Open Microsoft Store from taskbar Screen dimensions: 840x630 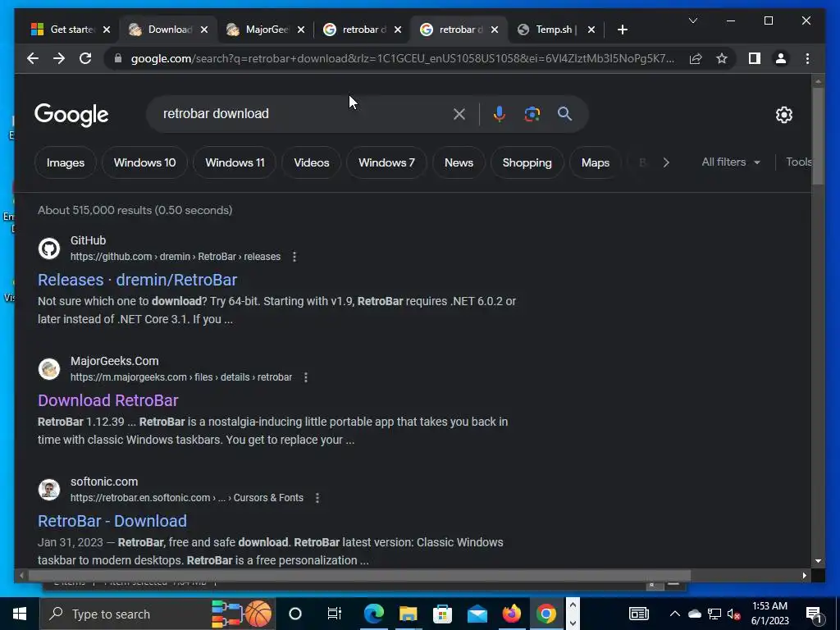point(442,614)
